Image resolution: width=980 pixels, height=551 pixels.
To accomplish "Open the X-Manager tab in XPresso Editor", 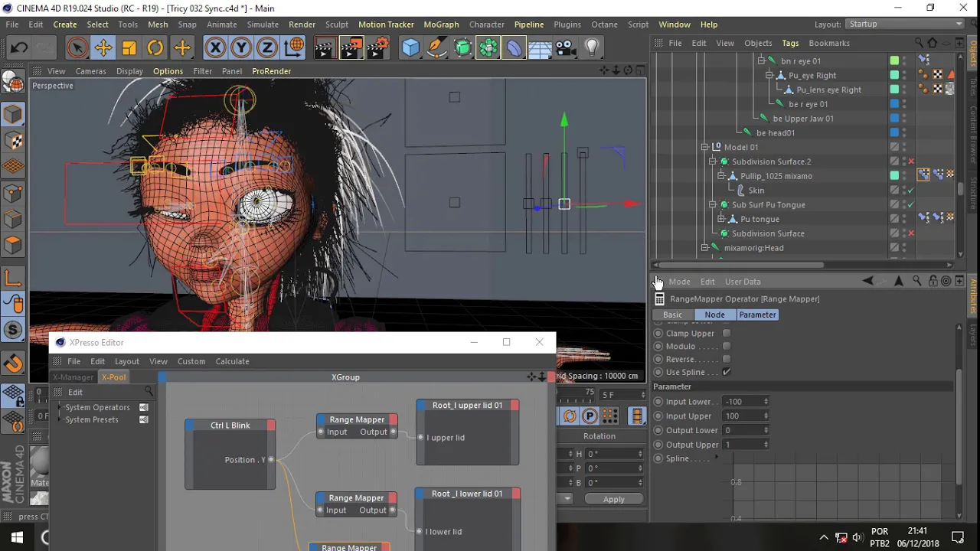I will pos(73,377).
